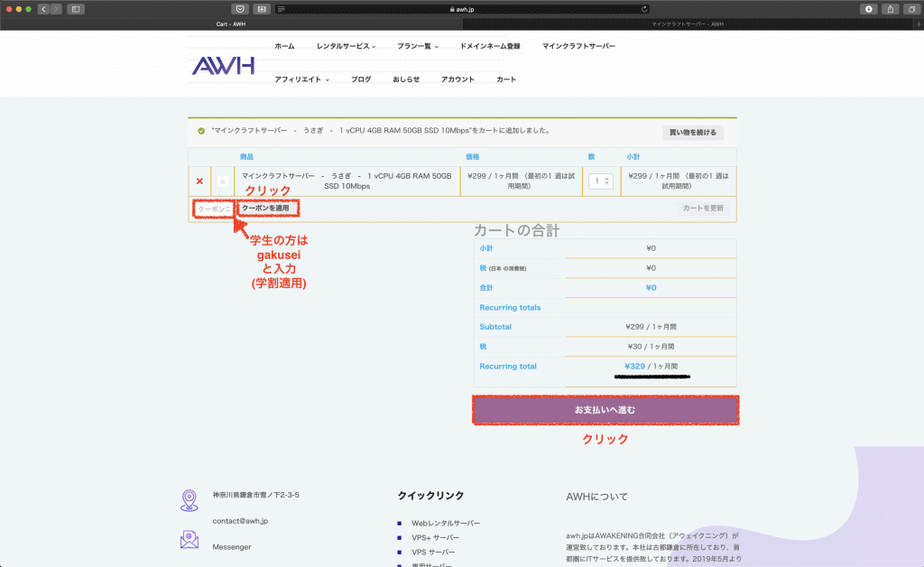Open the アカウント menu item
Screen dimensions: 924x567
[x=457, y=79]
